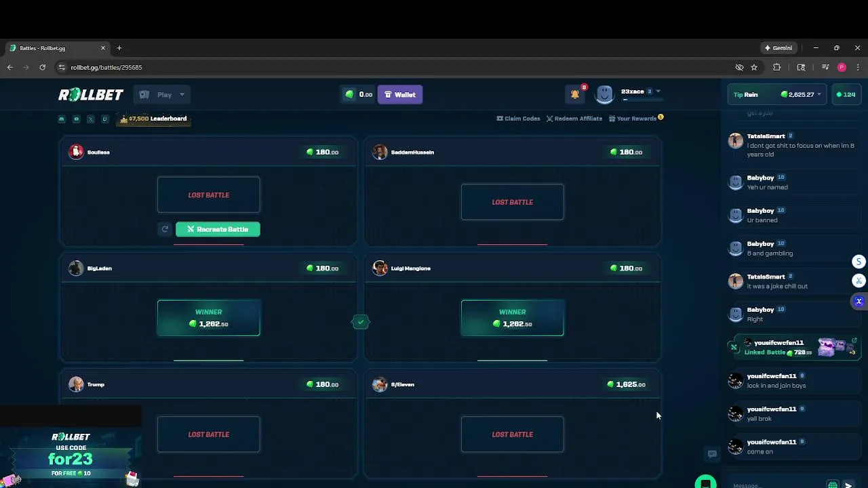This screenshot has height=488, width=868.
Task: Open the Redeem Affiliate link
Action: (x=574, y=119)
